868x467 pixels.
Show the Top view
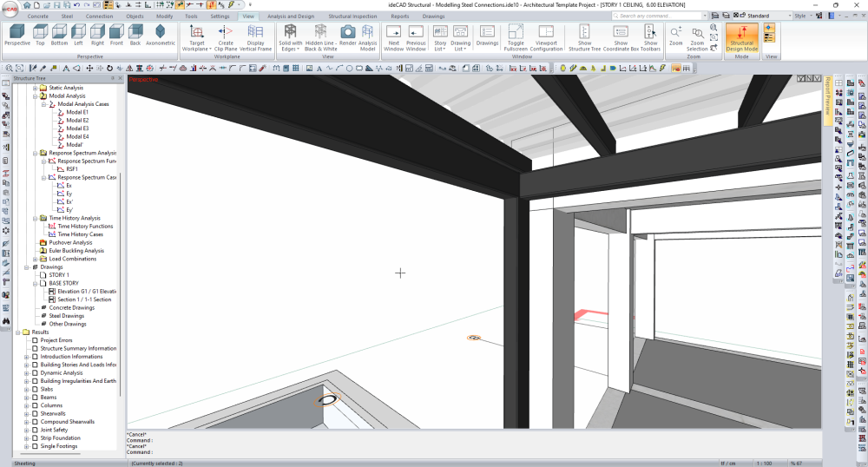tap(40, 34)
